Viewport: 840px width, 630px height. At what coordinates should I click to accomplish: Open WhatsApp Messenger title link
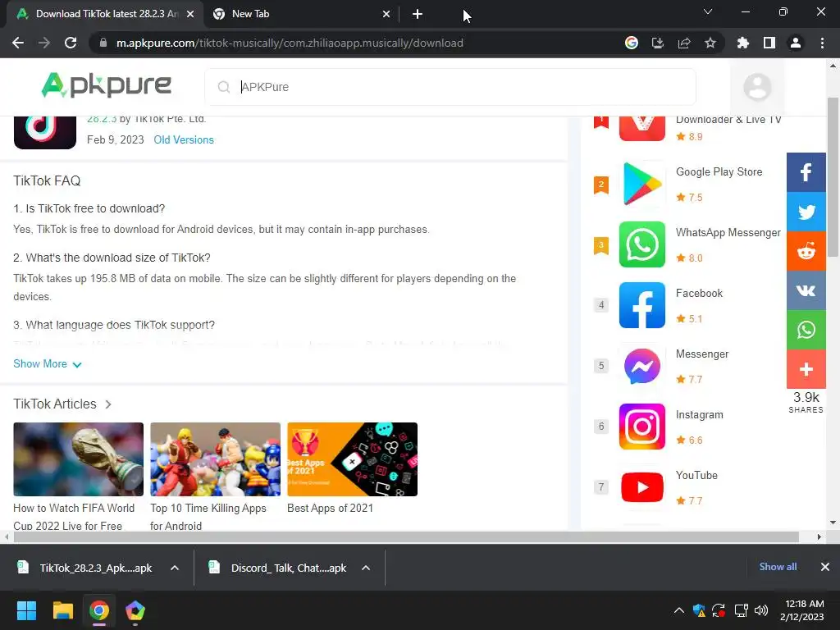[728, 232]
